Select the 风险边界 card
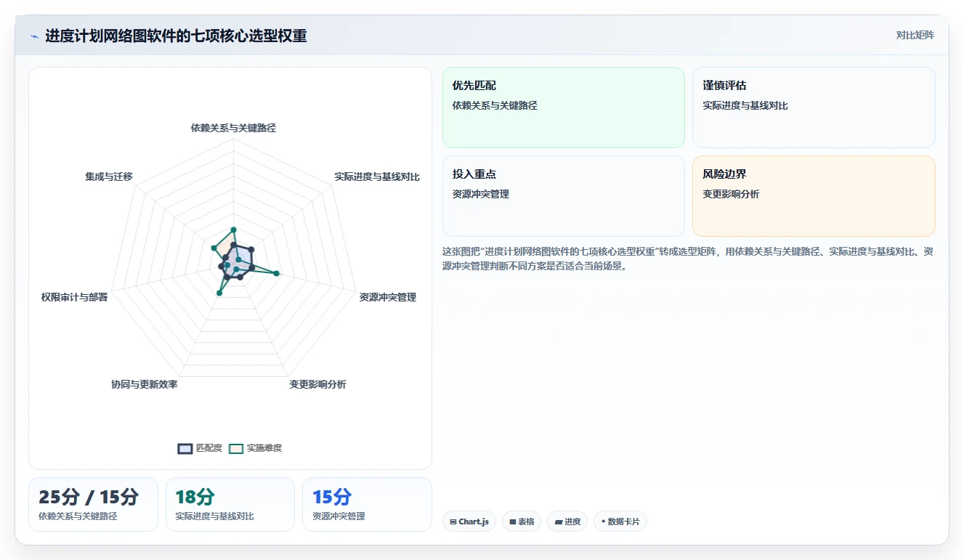The image size is (964, 560). click(814, 196)
